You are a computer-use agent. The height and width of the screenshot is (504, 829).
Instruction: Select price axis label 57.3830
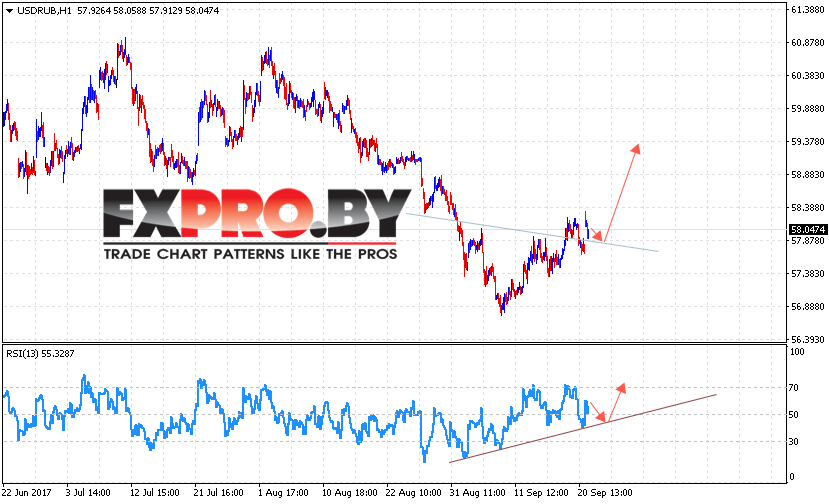pos(807,273)
